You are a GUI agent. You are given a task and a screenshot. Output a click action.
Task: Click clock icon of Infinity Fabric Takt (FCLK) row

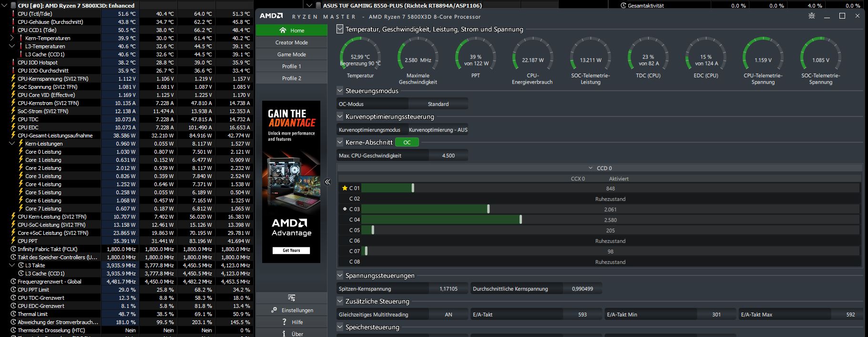pyautogui.click(x=13, y=249)
